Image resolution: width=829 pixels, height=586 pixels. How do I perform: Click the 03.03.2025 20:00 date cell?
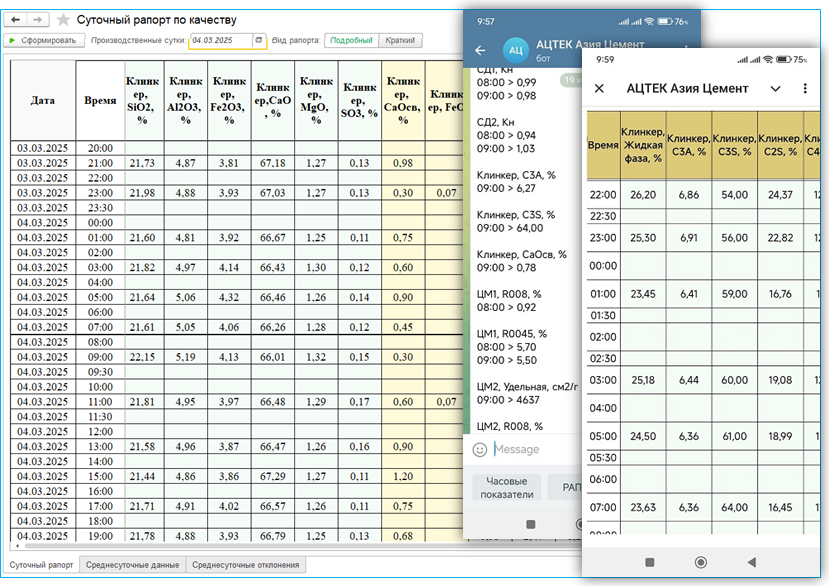pos(42,148)
